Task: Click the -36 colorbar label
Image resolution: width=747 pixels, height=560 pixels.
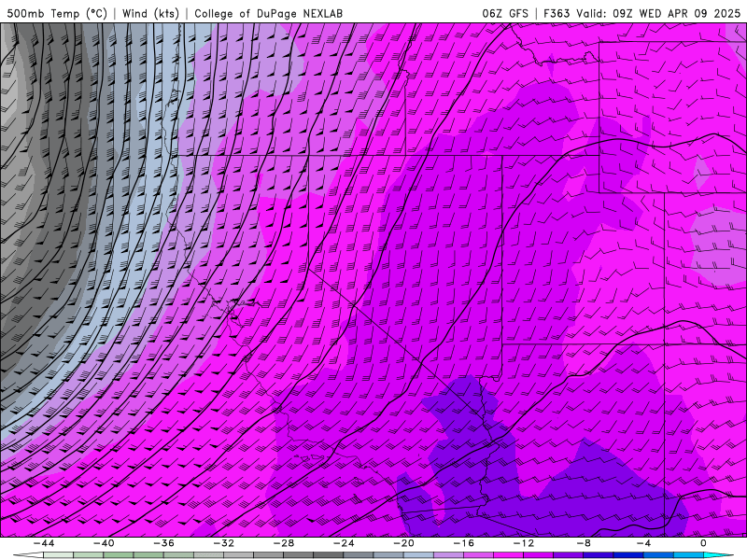Action: click(x=163, y=543)
